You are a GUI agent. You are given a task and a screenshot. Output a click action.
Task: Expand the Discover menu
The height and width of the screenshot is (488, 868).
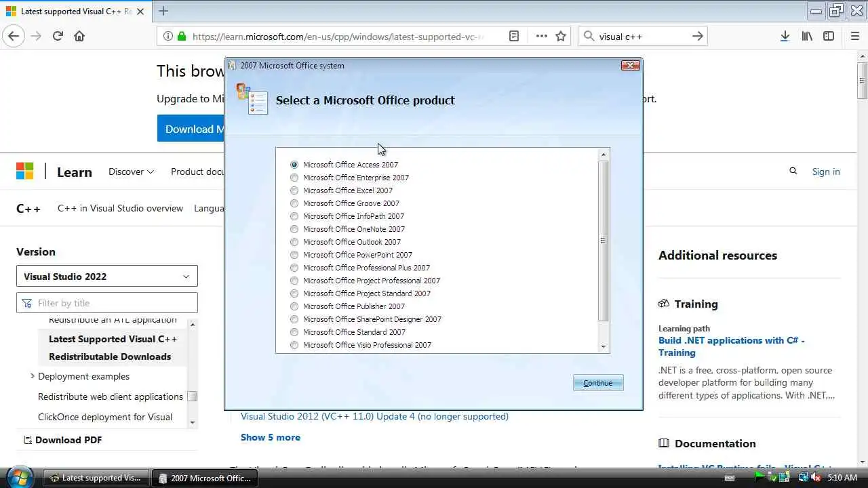pyautogui.click(x=131, y=171)
